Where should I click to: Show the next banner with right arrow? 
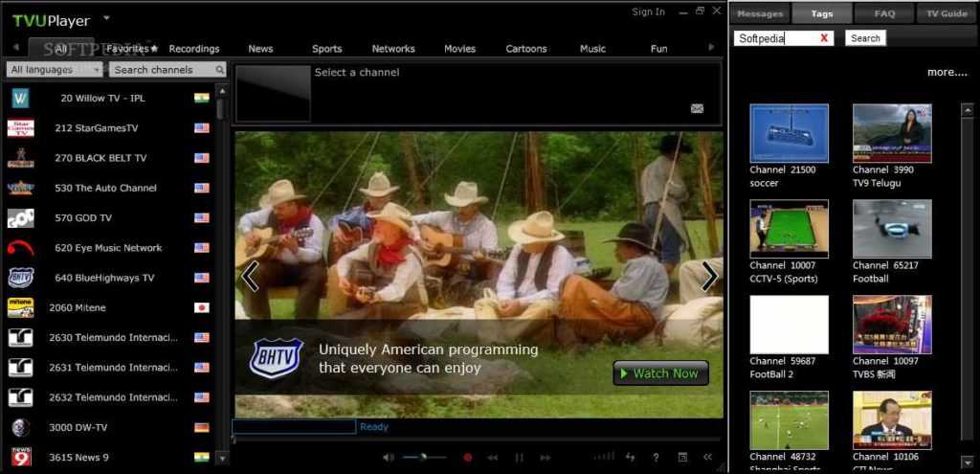(709, 276)
